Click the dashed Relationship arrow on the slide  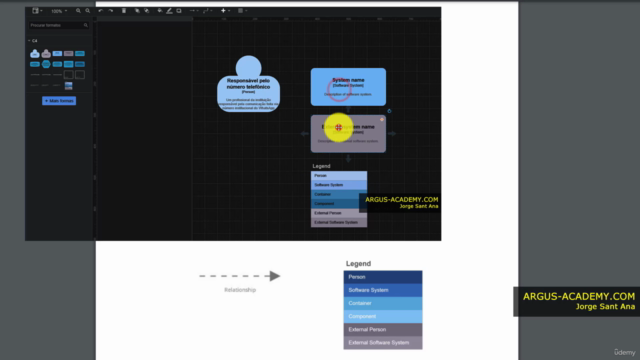(240, 276)
